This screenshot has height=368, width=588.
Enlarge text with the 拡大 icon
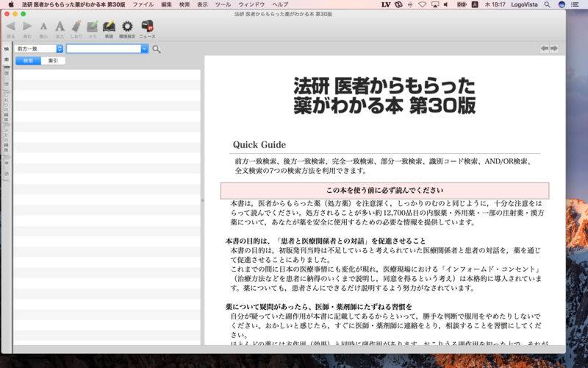tap(60, 26)
